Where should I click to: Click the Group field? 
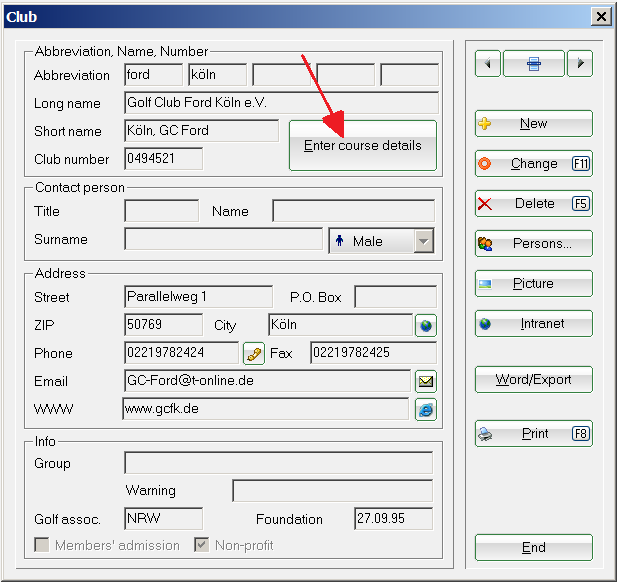(x=279, y=463)
